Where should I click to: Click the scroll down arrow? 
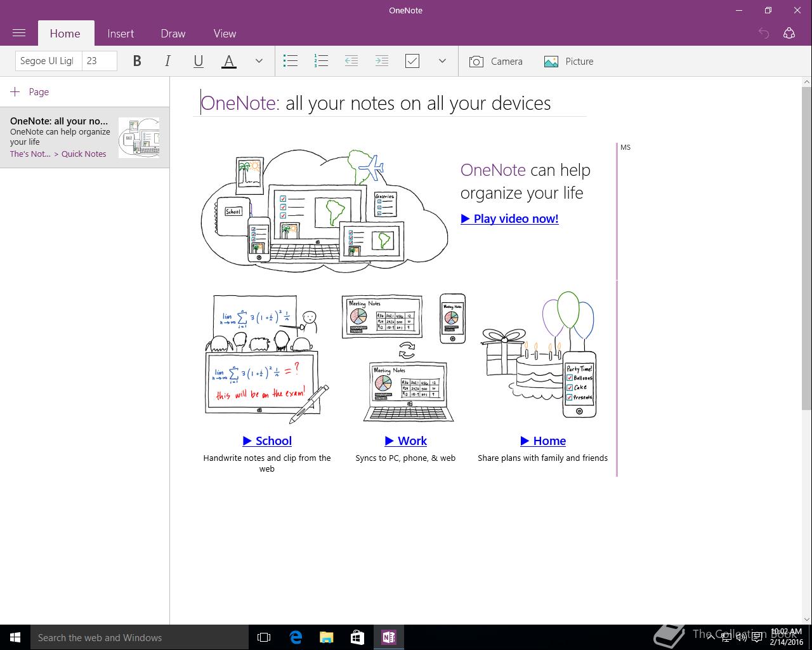tap(807, 620)
